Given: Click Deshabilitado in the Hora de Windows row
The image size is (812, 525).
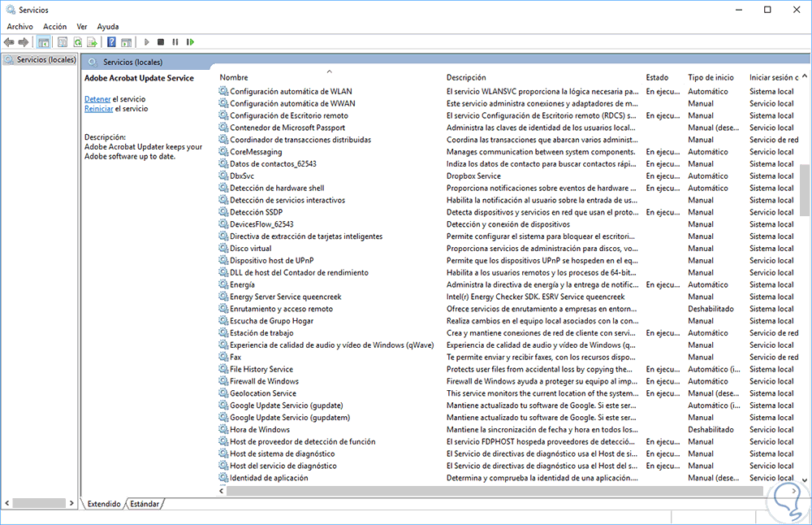Looking at the screenshot, I should point(710,430).
